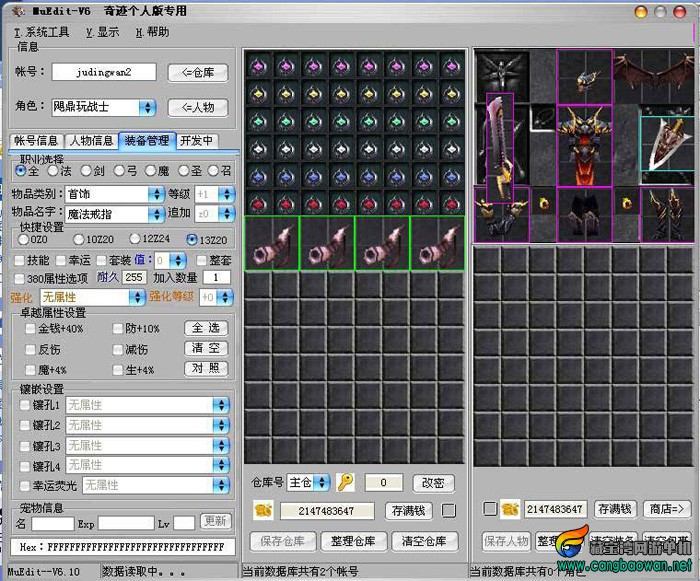Click the Hex value field
The image size is (700, 581).
[x=123, y=547]
